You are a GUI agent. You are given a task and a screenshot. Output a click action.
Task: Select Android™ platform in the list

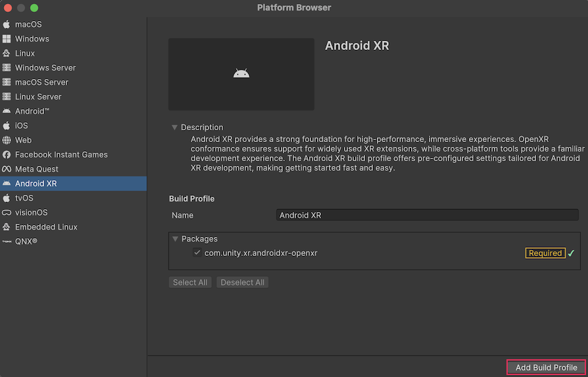pos(32,111)
